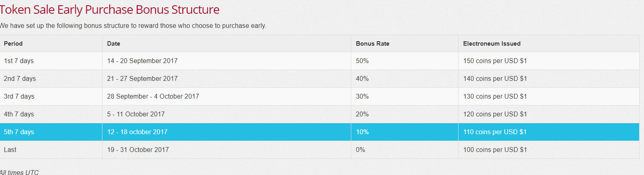Click the Date column header
This screenshot has height=175, width=644.
click(x=227, y=44)
